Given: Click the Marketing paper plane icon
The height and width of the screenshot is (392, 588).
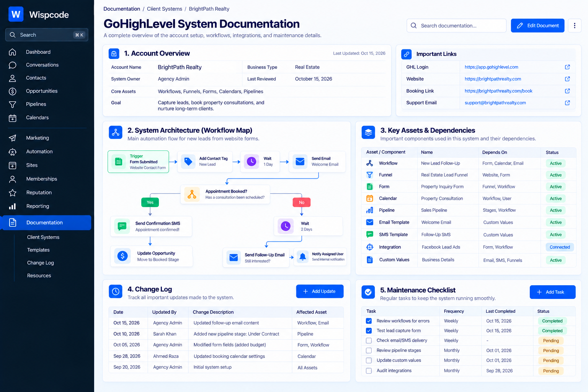Looking at the screenshot, I should pos(13,138).
